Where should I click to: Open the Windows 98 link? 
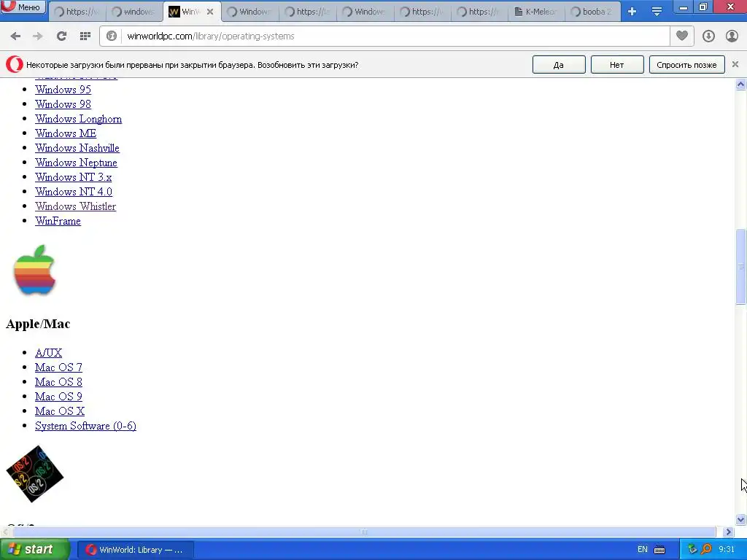tap(63, 104)
